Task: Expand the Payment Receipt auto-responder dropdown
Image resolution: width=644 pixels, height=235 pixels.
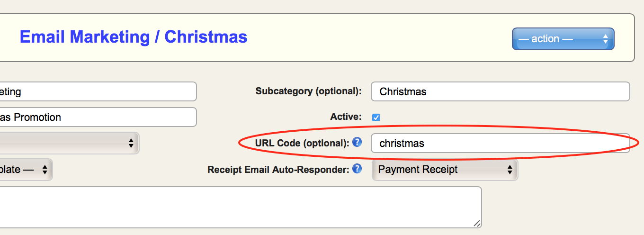Action: click(444, 170)
